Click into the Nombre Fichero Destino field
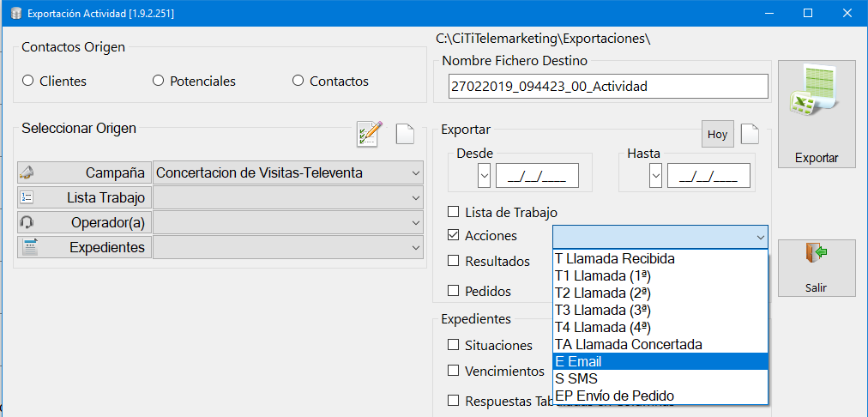Screen dimensions: 868x417 (x=608, y=87)
